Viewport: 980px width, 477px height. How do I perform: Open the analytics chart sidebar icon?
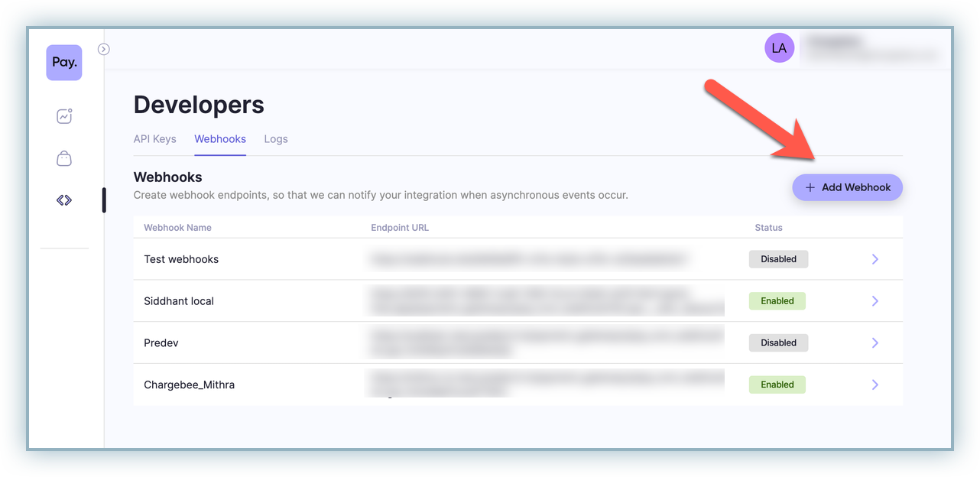(x=64, y=116)
